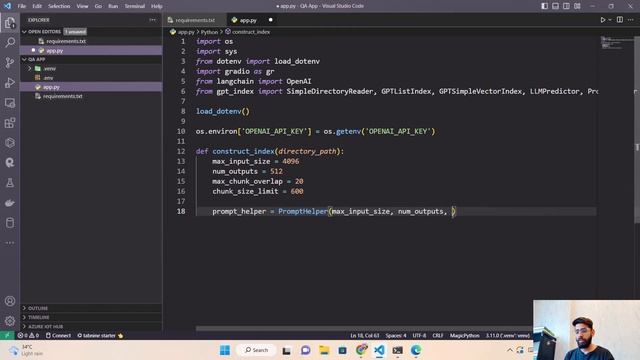Open the Go menu
This screenshot has height=360, width=640.
98,6
